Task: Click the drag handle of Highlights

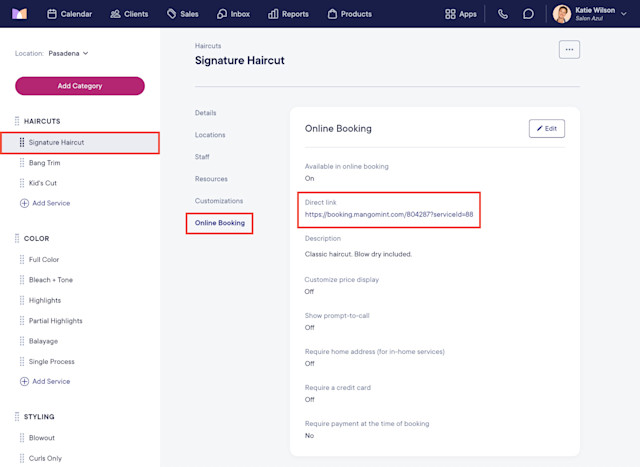Action: click(22, 300)
